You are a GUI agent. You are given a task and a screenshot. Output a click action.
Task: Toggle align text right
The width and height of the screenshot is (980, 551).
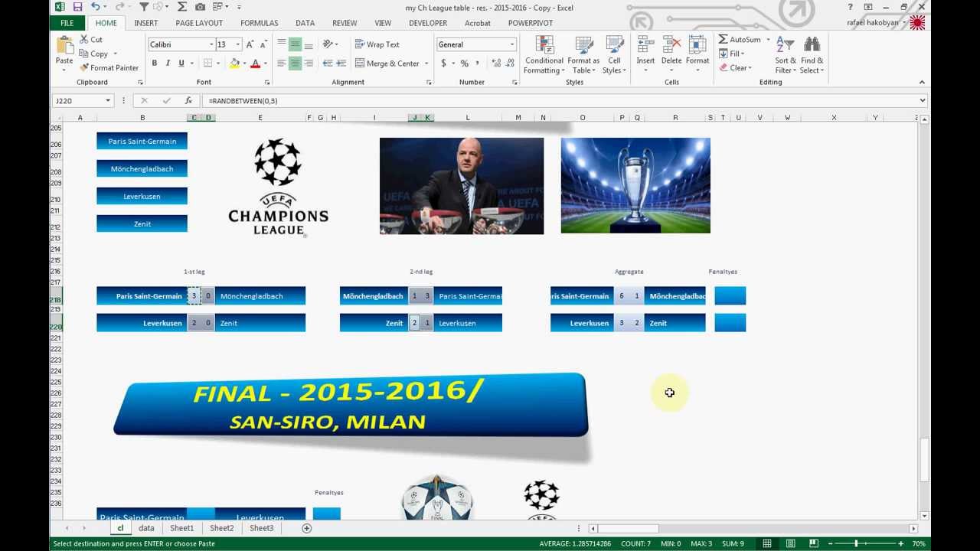[x=308, y=64]
